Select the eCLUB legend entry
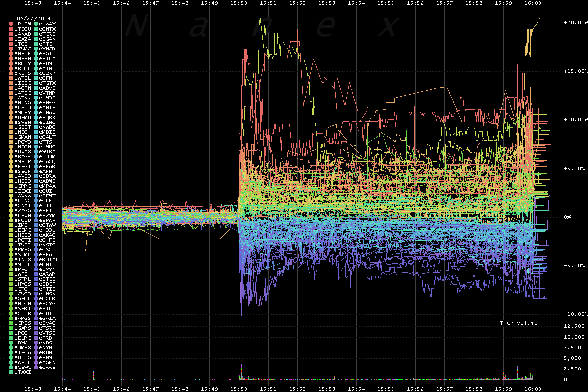 (23, 313)
